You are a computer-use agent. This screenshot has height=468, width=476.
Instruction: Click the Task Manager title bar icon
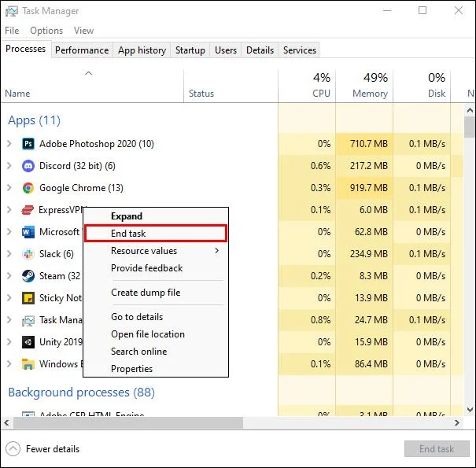(x=12, y=11)
